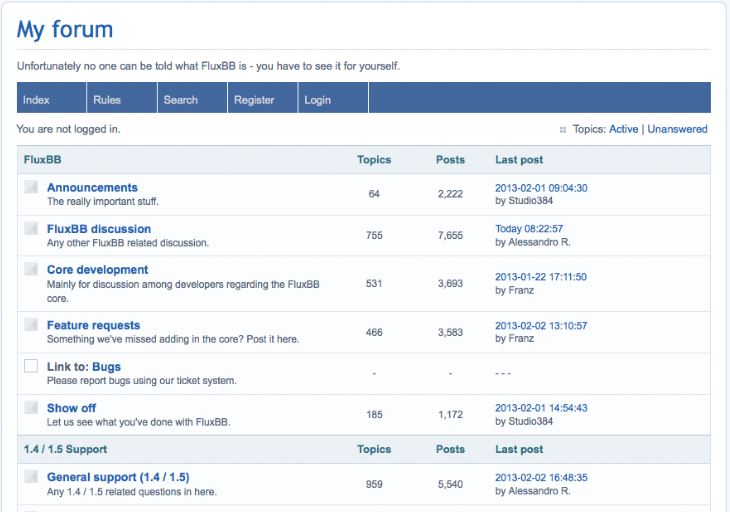
Task: Go to Search in the navigation bar
Action: (x=192, y=98)
